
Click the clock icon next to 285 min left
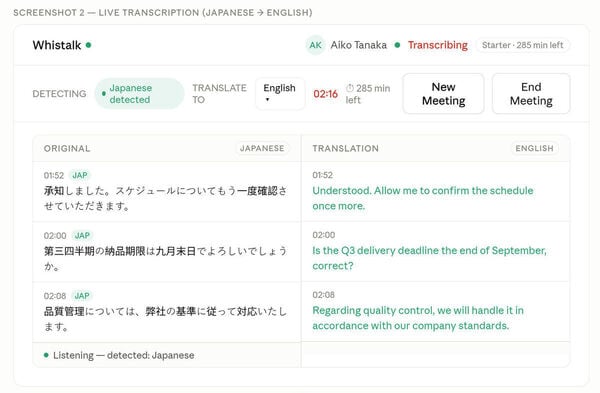click(x=350, y=88)
